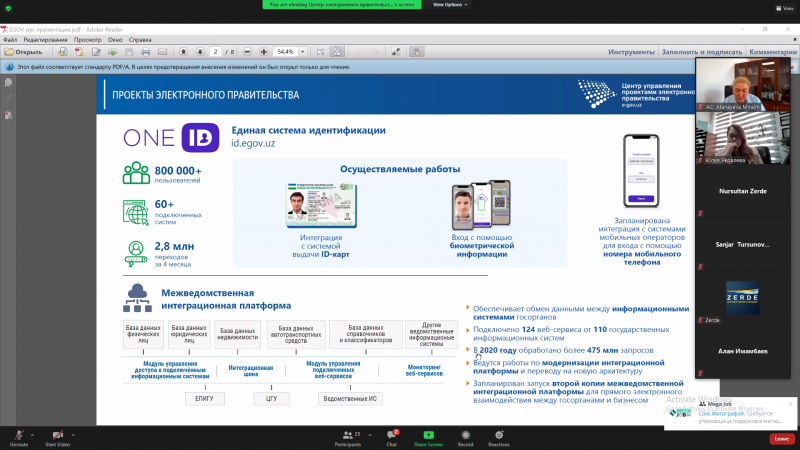Viewport: 800px width, 450px height.
Task: Select the top speaker video thumbnail
Action: coord(743,84)
